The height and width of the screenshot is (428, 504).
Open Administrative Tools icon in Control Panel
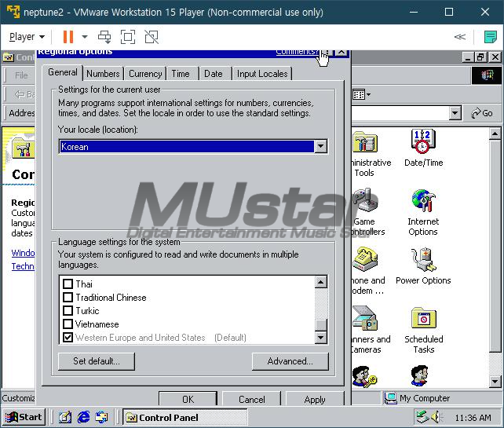365,141
